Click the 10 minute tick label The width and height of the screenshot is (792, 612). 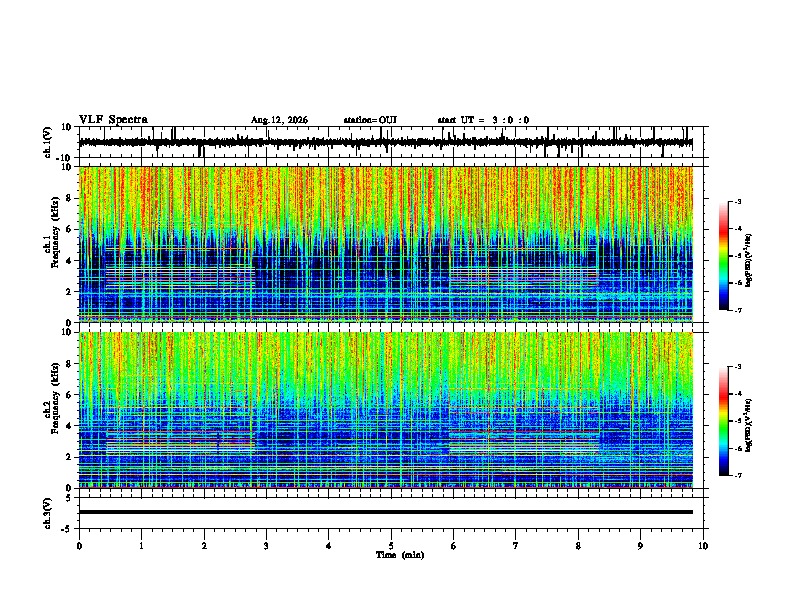pyautogui.click(x=703, y=546)
